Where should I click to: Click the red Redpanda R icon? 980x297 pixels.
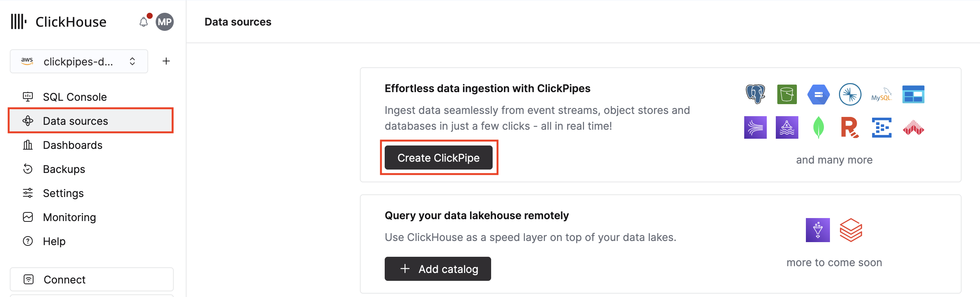850,127
